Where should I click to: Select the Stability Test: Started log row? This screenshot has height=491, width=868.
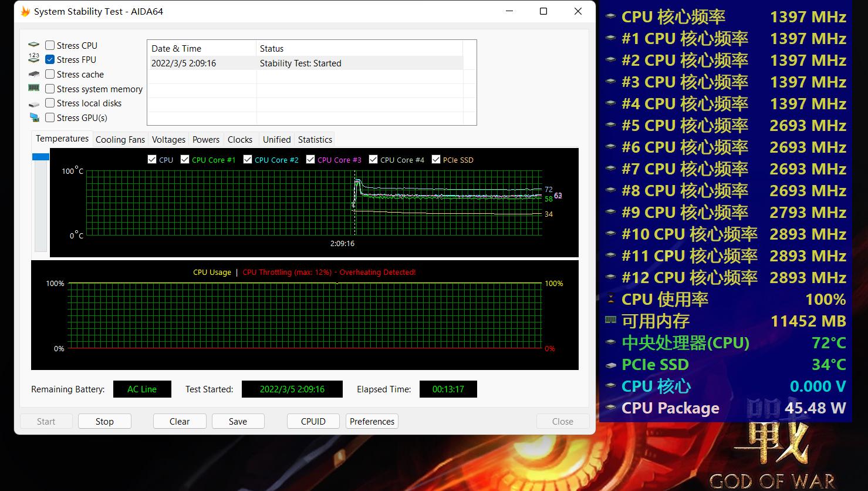pyautogui.click(x=305, y=63)
